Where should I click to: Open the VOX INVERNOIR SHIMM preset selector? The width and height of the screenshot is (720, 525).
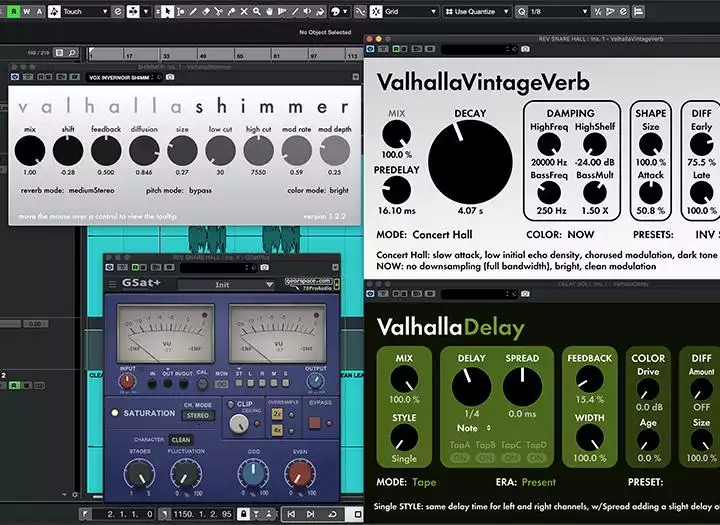click(123, 77)
